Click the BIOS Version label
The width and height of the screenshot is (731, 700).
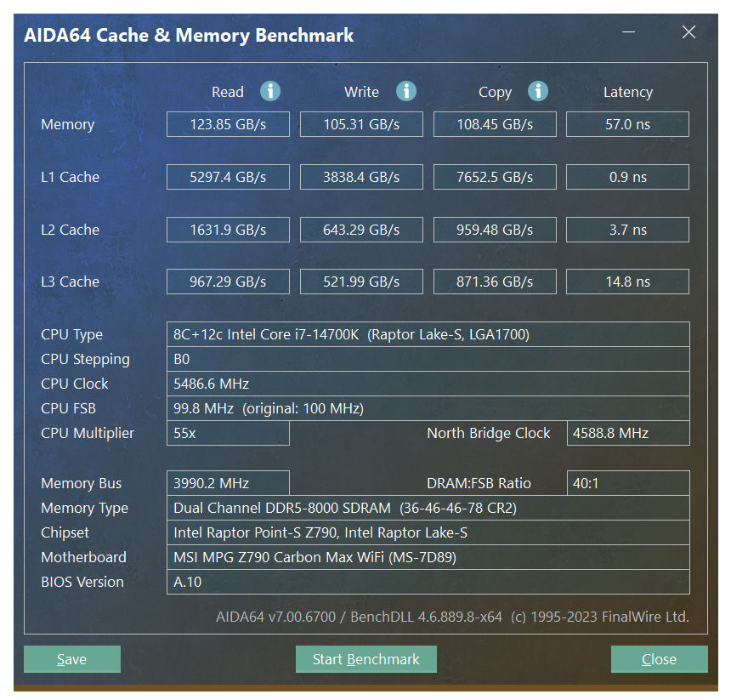tap(82, 582)
